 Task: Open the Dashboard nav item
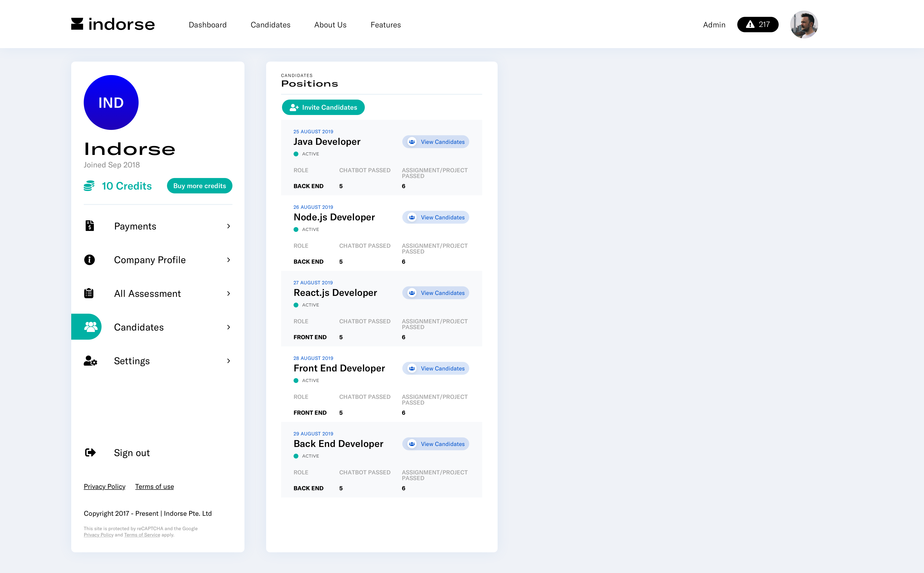coord(207,25)
